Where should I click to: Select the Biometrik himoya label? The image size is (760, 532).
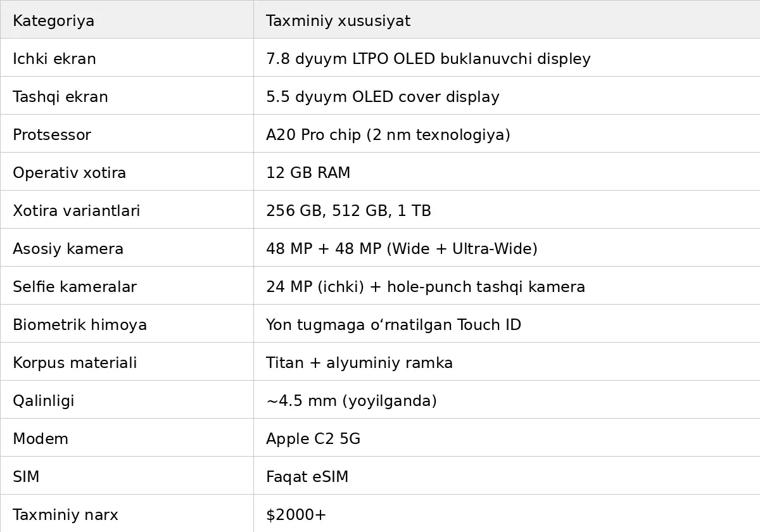coord(80,325)
